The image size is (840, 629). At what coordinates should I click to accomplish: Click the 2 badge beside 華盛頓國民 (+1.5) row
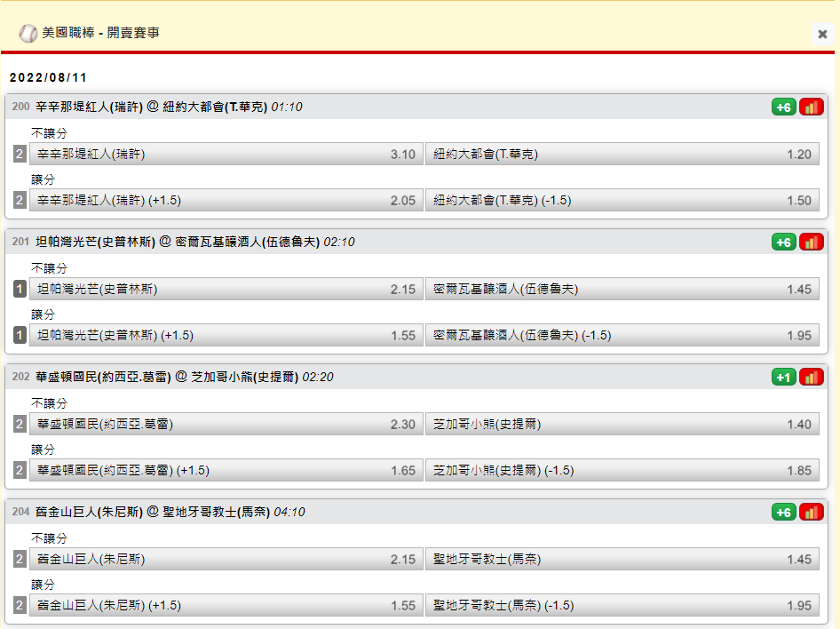20,470
